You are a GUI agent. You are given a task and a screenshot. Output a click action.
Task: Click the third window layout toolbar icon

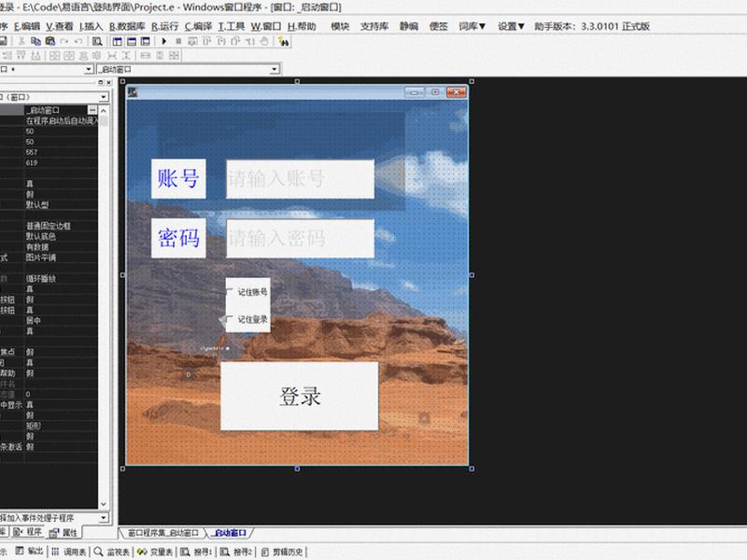146,41
